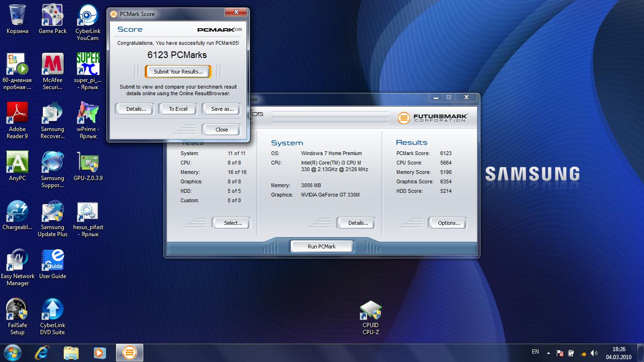Open the 60-дневная пробная Office icon
The height and width of the screenshot is (362, 644).
coord(17,71)
